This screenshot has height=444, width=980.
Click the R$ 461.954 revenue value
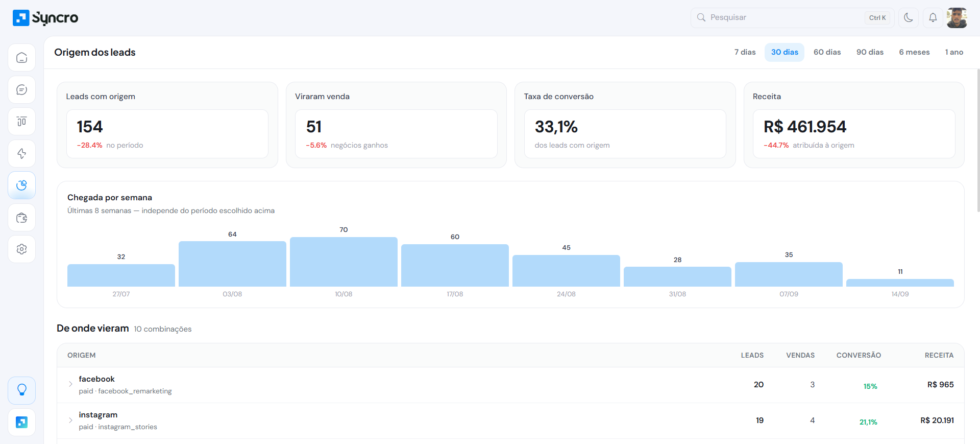pos(805,127)
